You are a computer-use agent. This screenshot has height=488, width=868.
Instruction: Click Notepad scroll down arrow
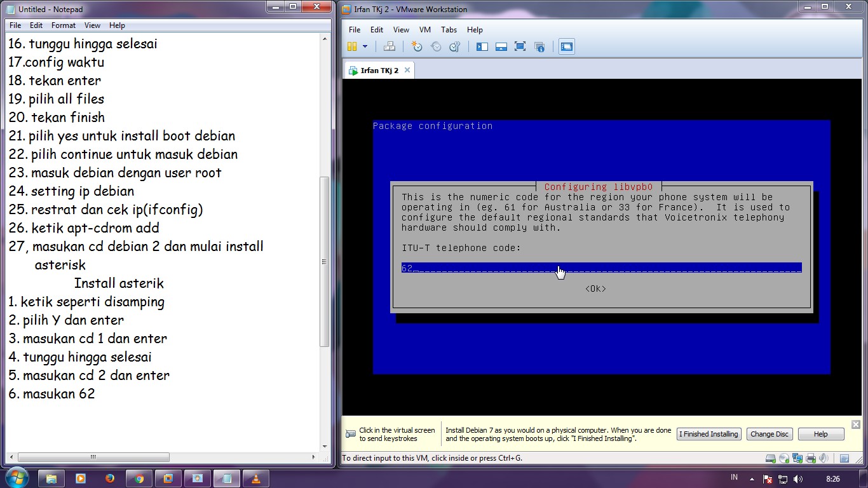tap(325, 446)
